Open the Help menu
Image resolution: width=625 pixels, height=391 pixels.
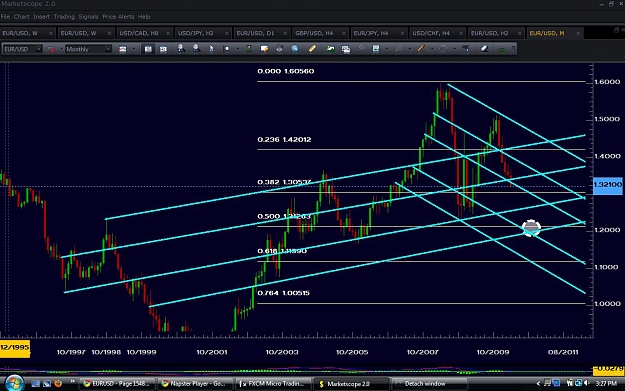pyautogui.click(x=144, y=17)
